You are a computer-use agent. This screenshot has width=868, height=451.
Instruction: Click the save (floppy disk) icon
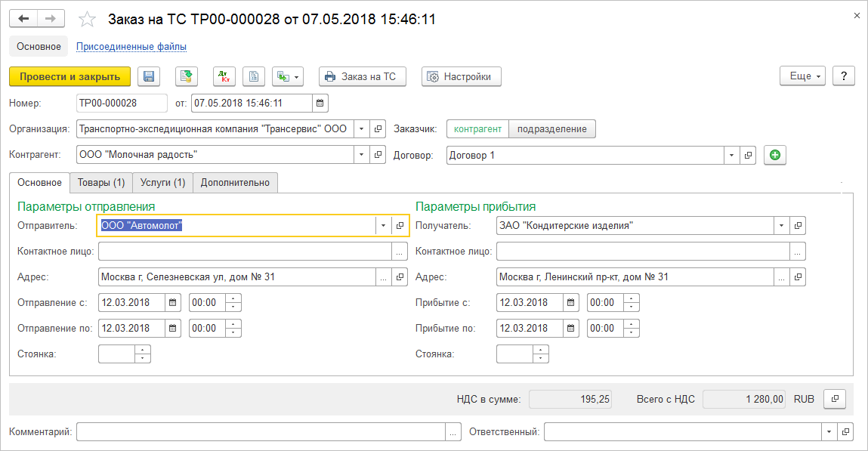149,76
